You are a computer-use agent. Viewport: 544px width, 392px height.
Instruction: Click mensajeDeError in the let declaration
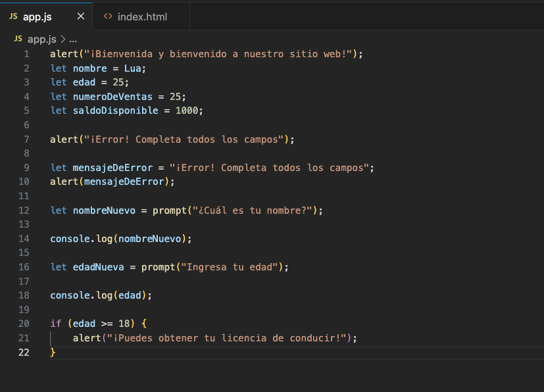112,168
